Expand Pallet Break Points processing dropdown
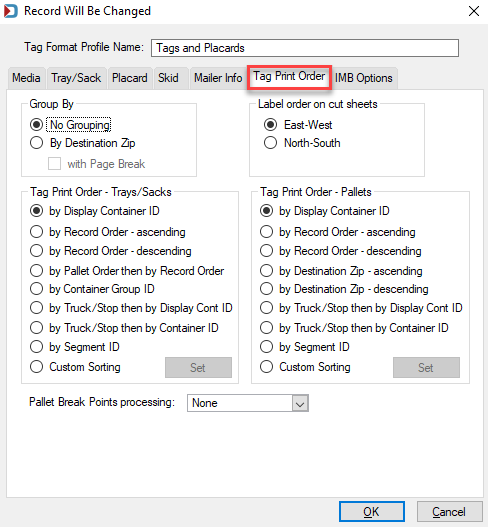The height and width of the screenshot is (527, 488). 300,403
